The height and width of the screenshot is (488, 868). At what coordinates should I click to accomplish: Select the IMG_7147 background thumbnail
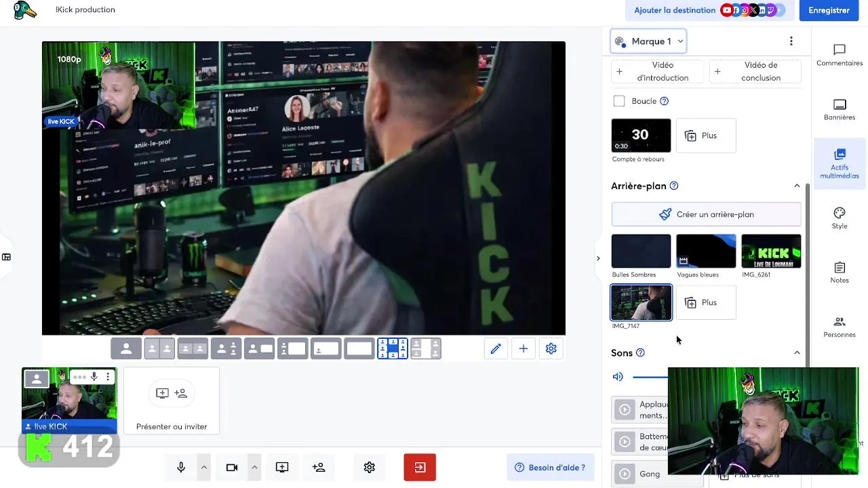point(642,302)
